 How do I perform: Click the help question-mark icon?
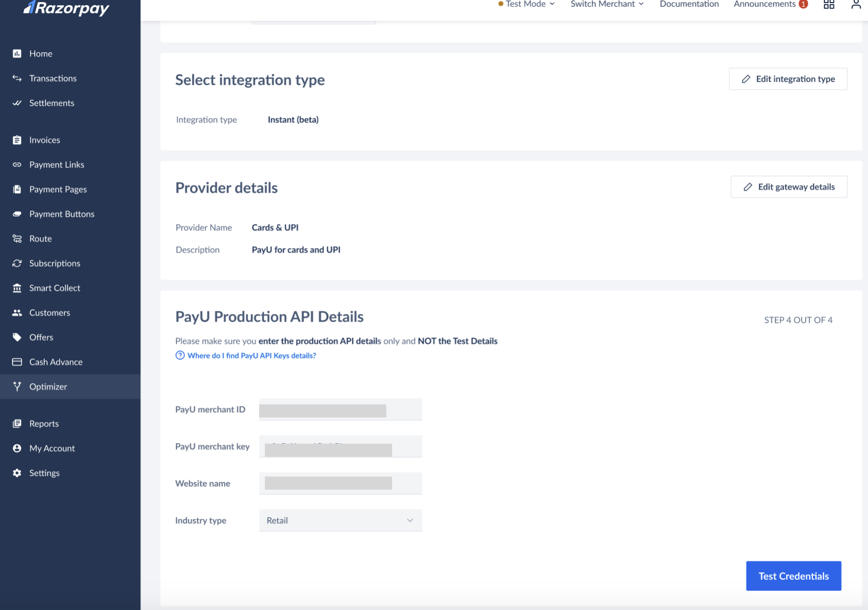[180, 355]
